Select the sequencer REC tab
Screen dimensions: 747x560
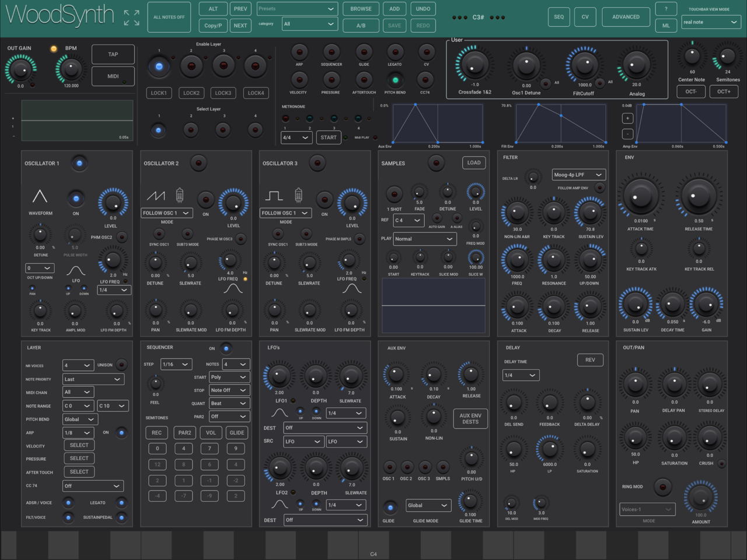[x=157, y=433]
